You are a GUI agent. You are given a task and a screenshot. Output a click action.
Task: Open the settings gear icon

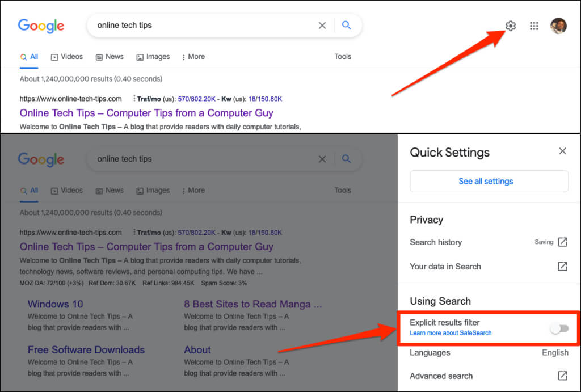(x=511, y=26)
